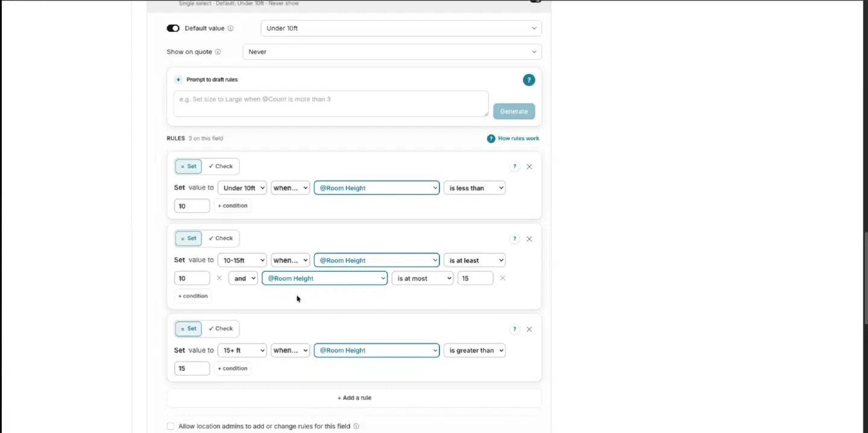Open the 'is at most' operator dropdown
The image size is (868, 433).
[423, 278]
